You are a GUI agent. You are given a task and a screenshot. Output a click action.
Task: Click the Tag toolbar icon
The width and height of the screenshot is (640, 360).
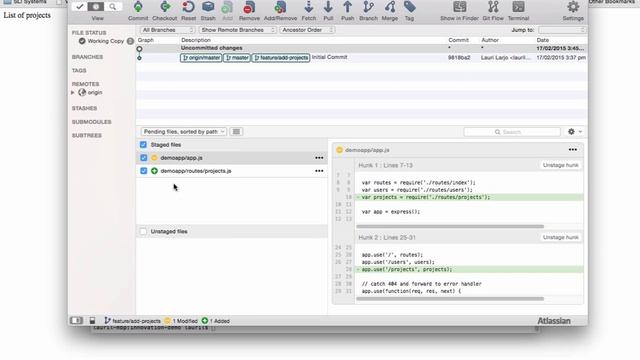pyautogui.click(x=409, y=7)
